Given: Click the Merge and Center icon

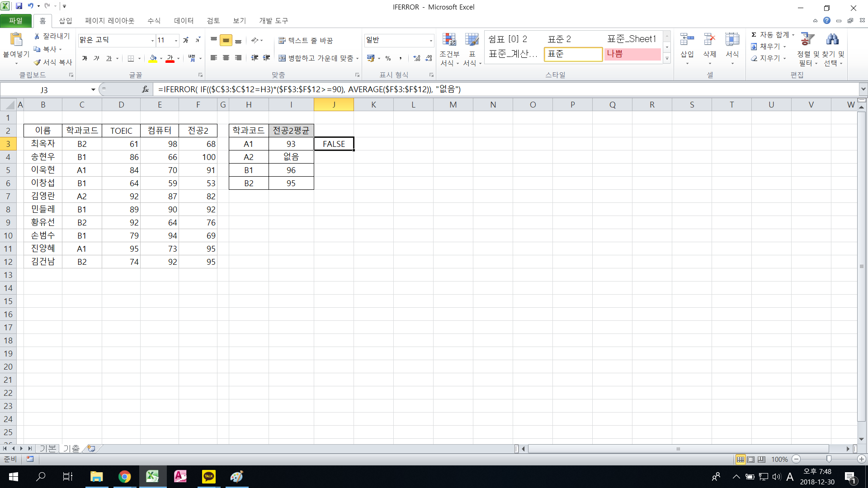Looking at the screenshot, I should click(x=282, y=58).
